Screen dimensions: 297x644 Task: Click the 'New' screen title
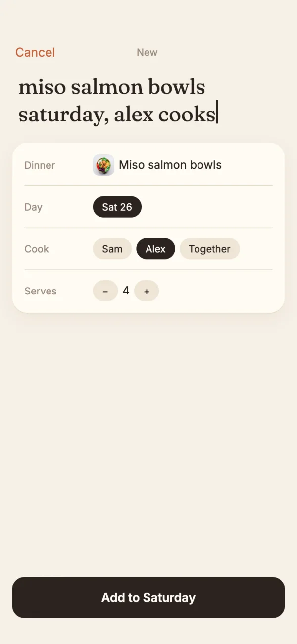[x=147, y=52]
